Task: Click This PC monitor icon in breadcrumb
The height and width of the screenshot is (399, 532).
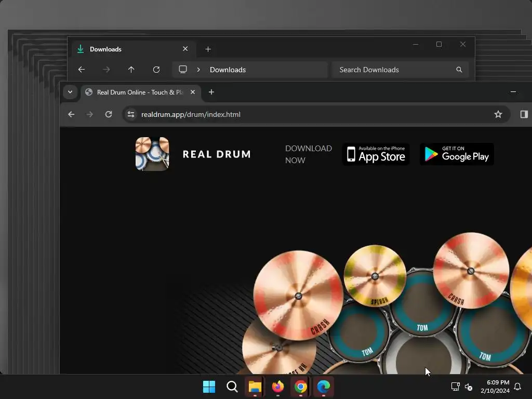Action: click(x=183, y=70)
